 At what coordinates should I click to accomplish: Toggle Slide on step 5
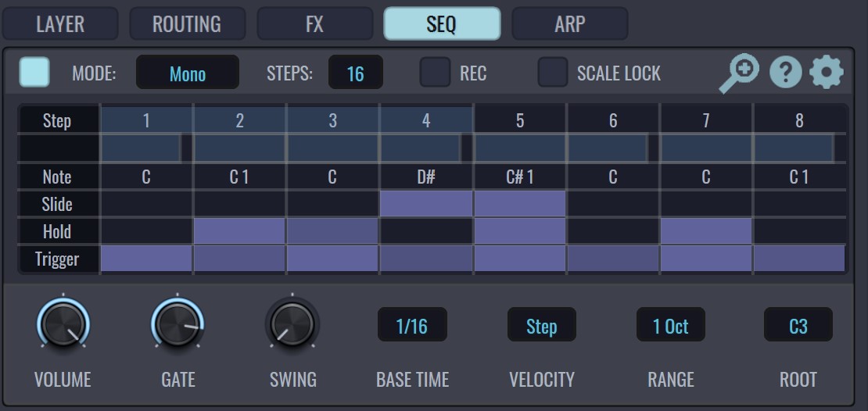pyautogui.click(x=520, y=204)
